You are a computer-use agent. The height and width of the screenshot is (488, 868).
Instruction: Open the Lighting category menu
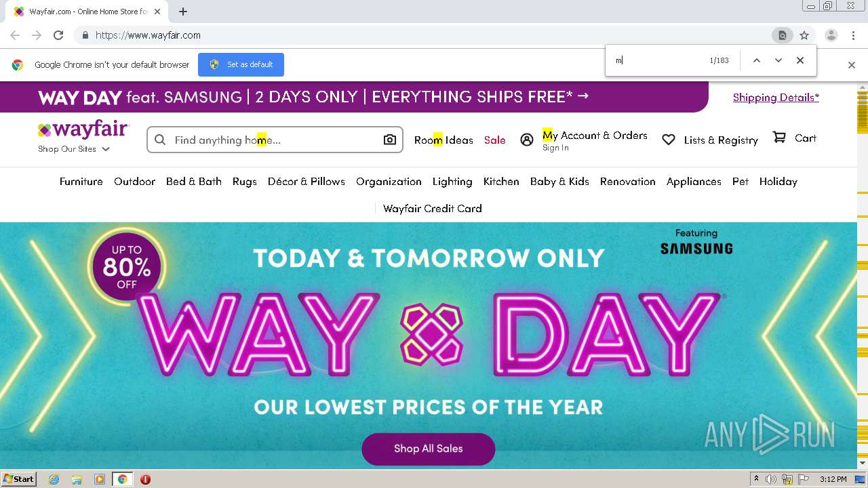click(x=452, y=182)
